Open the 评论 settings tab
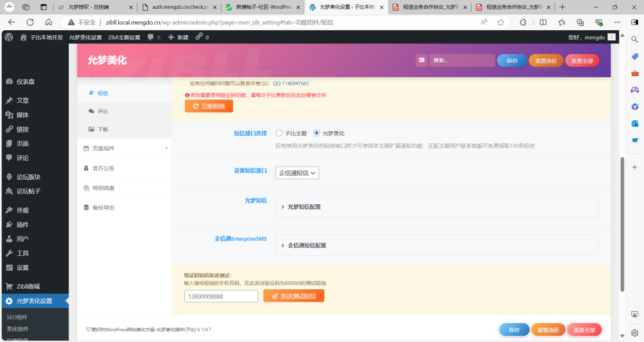This screenshot has width=644, height=342. (x=103, y=111)
